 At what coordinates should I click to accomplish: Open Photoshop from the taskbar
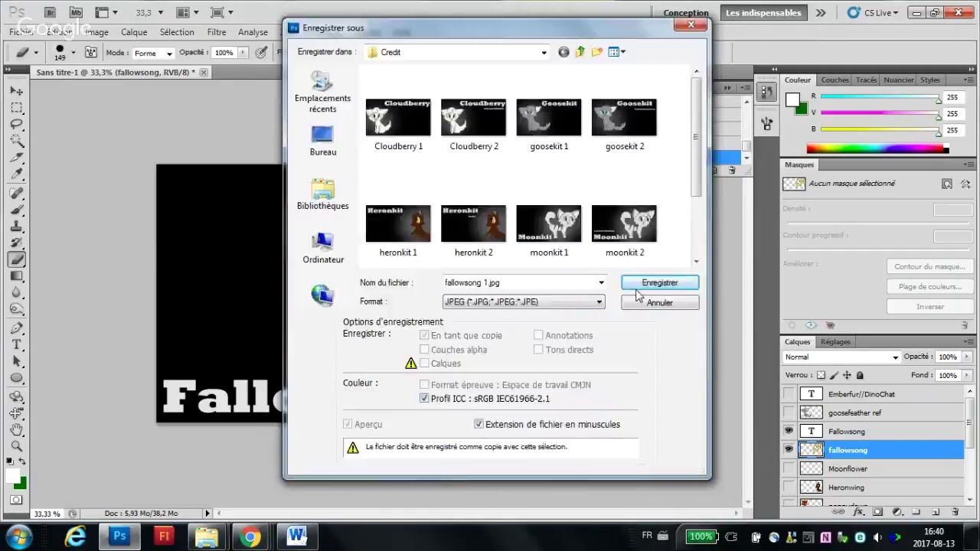(119, 536)
